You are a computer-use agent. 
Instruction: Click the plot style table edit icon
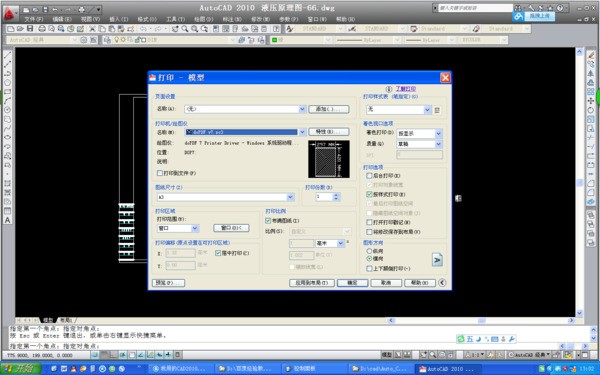[x=437, y=110]
